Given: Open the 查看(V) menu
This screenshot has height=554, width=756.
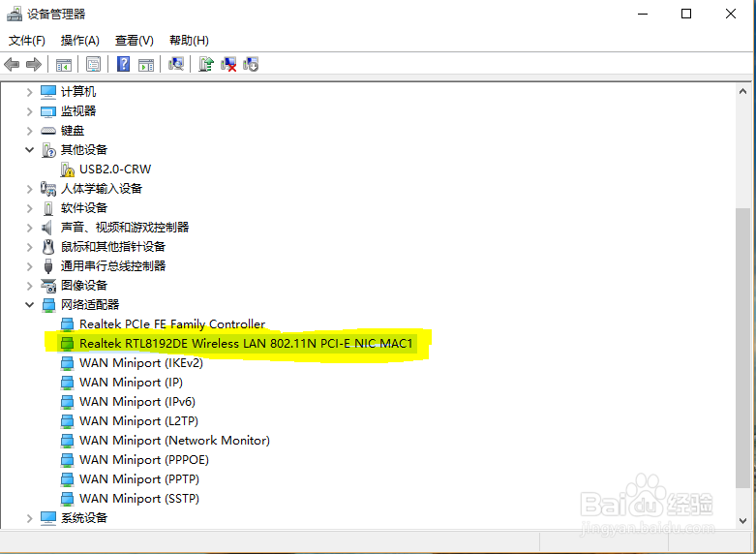Looking at the screenshot, I should click(x=134, y=41).
